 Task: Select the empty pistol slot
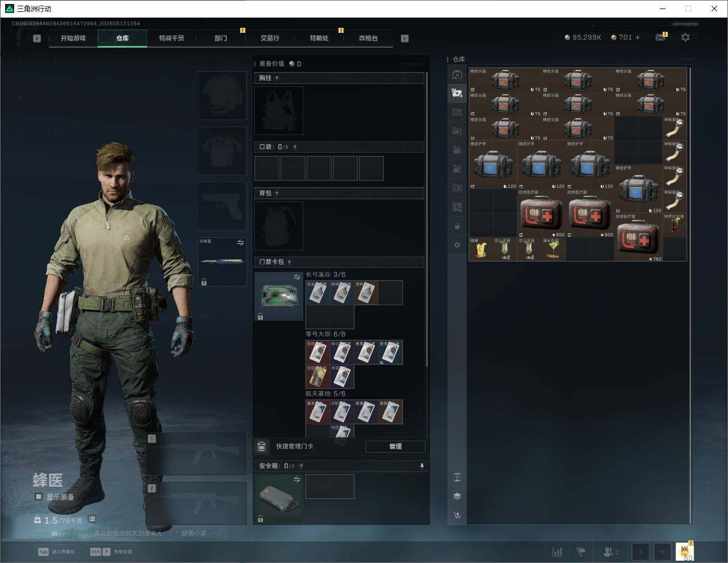tap(222, 206)
